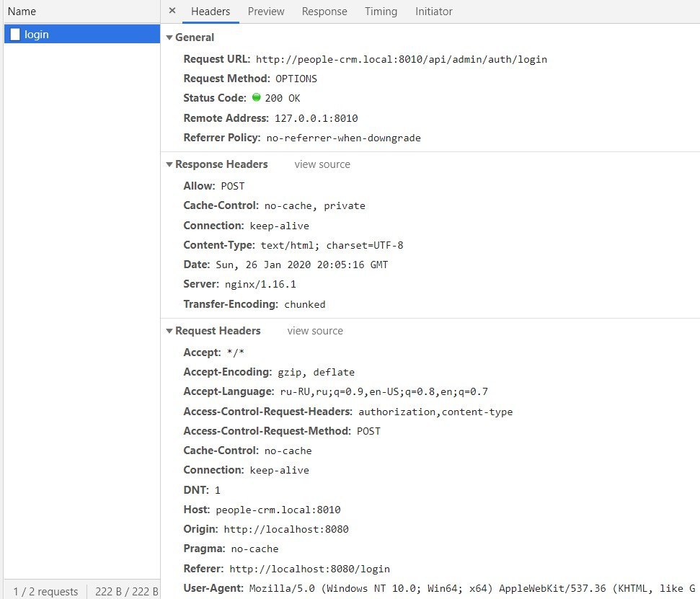Select the login request document icon
This screenshot has height=599, width=700.
pyautogui.click(x=15, y=35)
